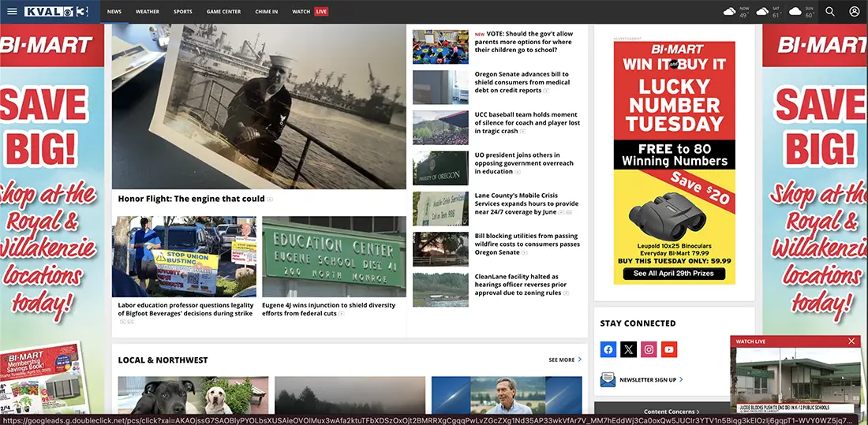This screenshot has height=425, width=868.
Task: Expand the Content Concerns arrow
Action: tap(698, 412)
